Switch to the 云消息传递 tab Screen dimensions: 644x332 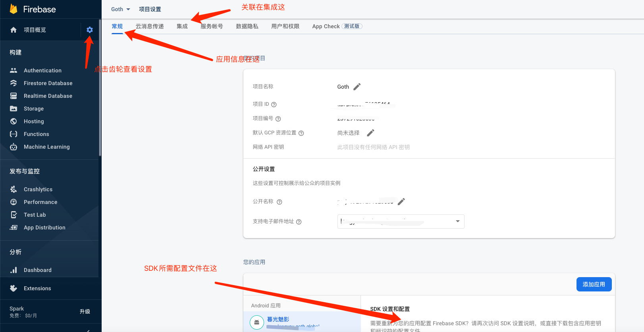click(x=150, y=26)
